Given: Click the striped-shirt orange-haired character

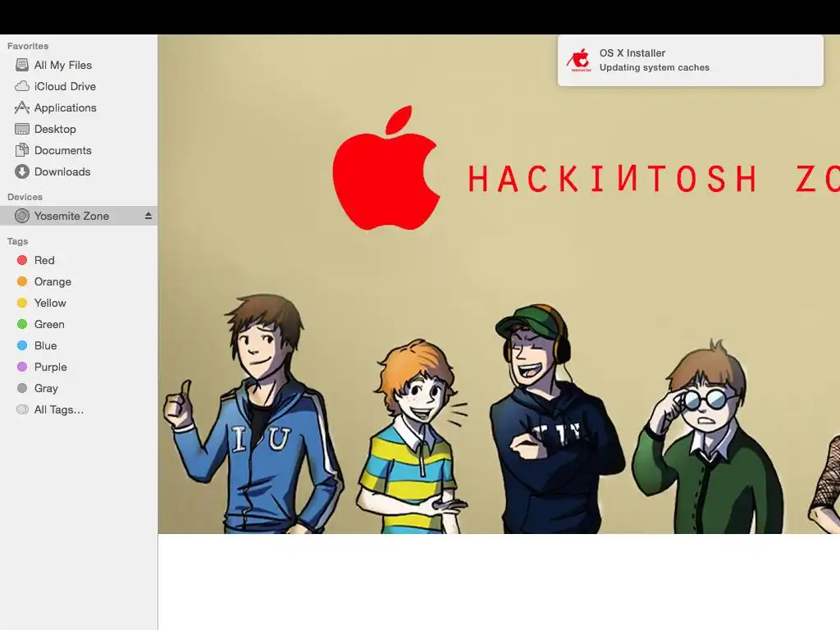Looking at the screenshot, I should coord(412,436).
